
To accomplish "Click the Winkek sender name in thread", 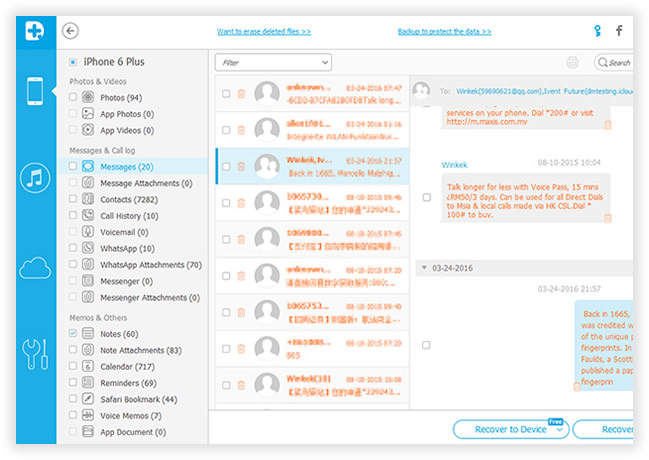I will pyautogui.click(x=454, y=165).
